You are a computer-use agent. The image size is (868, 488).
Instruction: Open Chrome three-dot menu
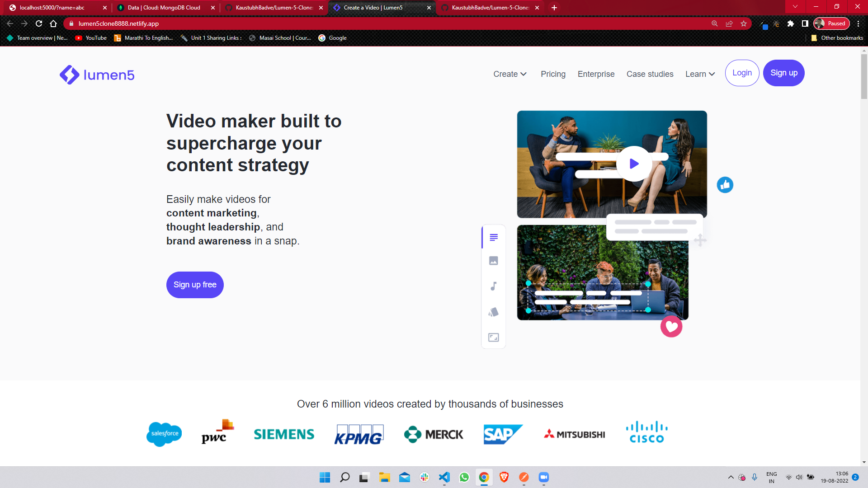(858, 23)
